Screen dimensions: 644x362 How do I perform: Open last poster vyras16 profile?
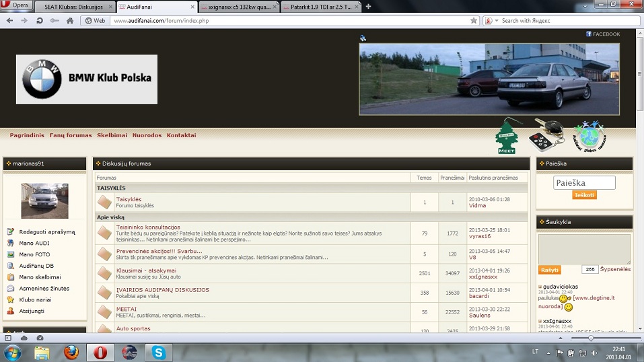point(480,236)
